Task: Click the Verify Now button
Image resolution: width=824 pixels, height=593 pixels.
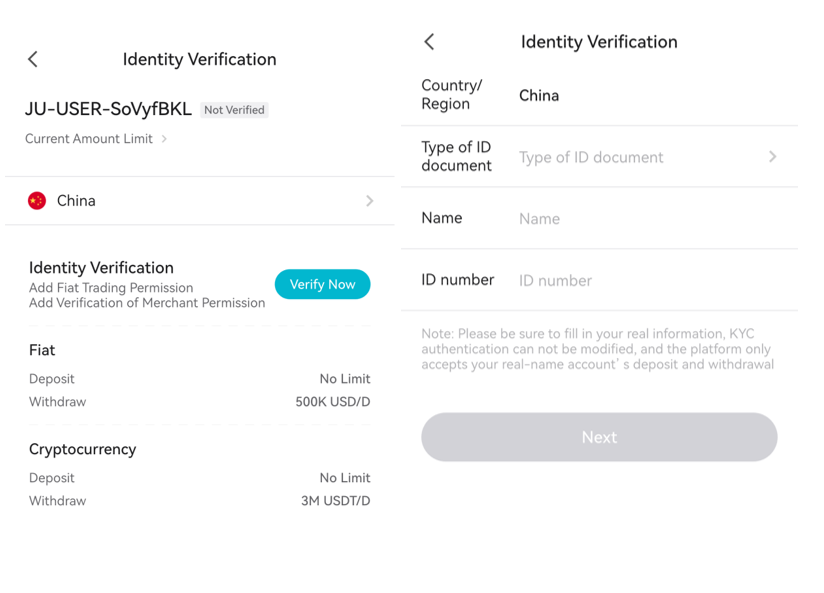Action: 323,284
